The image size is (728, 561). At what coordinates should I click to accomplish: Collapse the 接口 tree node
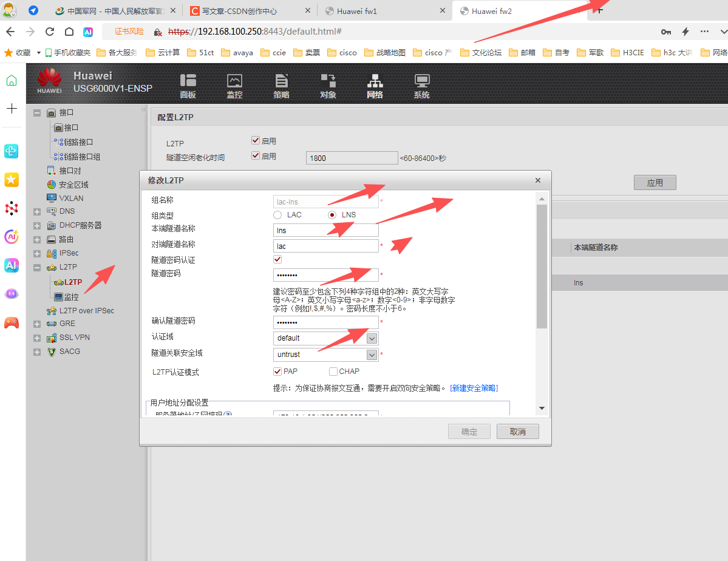37,113
